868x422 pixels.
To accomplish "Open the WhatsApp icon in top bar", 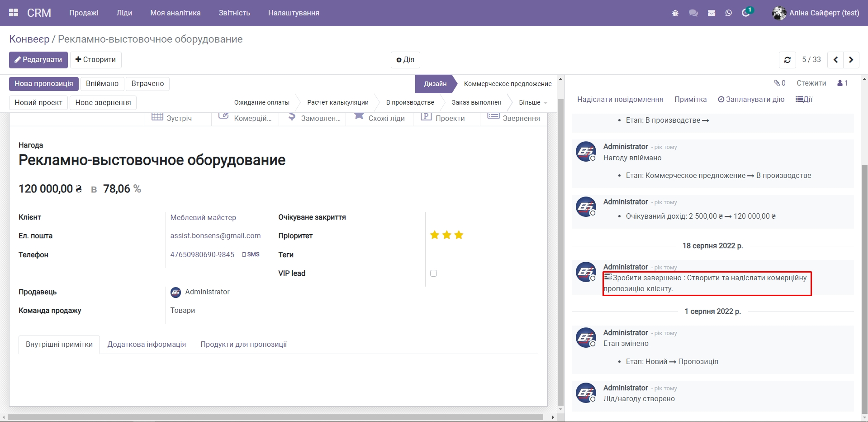I will pyautogui.click(x=728, y=13).
